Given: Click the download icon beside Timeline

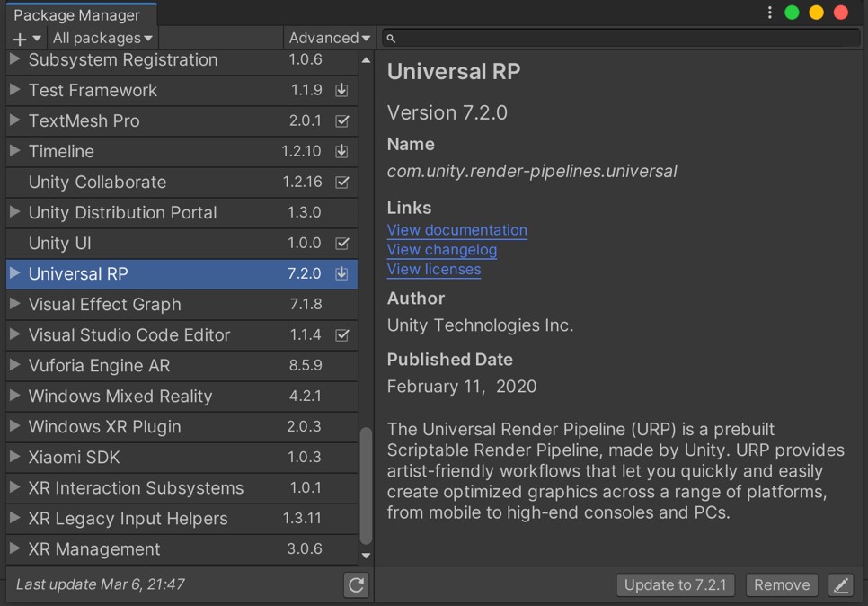Looking at the screenshot, I should 341,151.
